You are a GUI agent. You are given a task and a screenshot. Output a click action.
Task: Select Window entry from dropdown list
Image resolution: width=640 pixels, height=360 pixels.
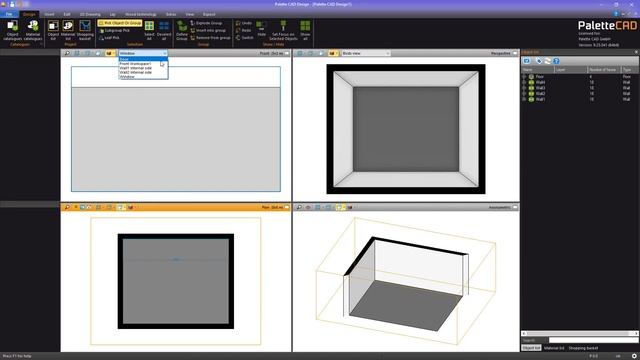pyautogui.click(x=143, y=77)
